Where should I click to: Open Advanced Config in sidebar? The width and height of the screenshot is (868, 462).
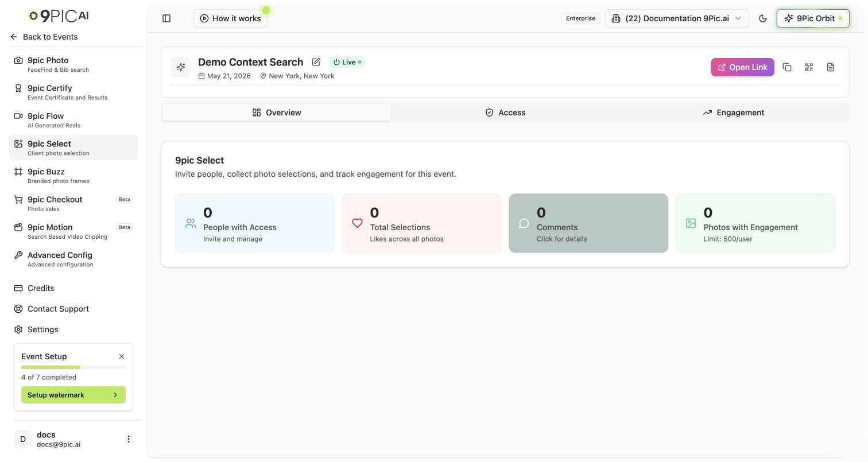73,259
